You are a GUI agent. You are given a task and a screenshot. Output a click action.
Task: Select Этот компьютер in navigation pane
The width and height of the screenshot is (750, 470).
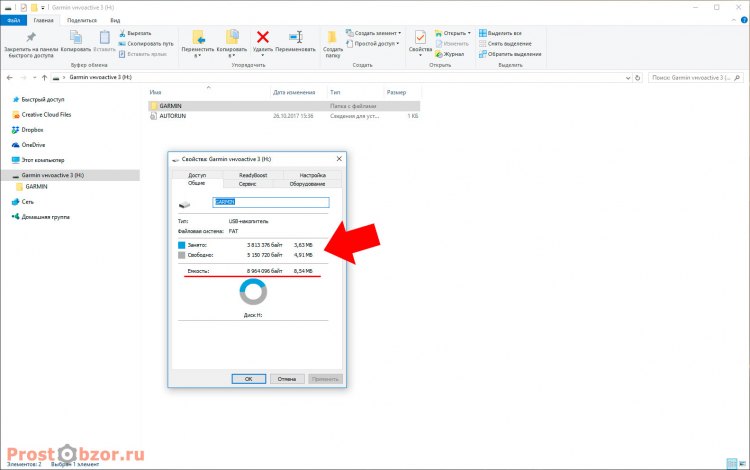[38, 160]
